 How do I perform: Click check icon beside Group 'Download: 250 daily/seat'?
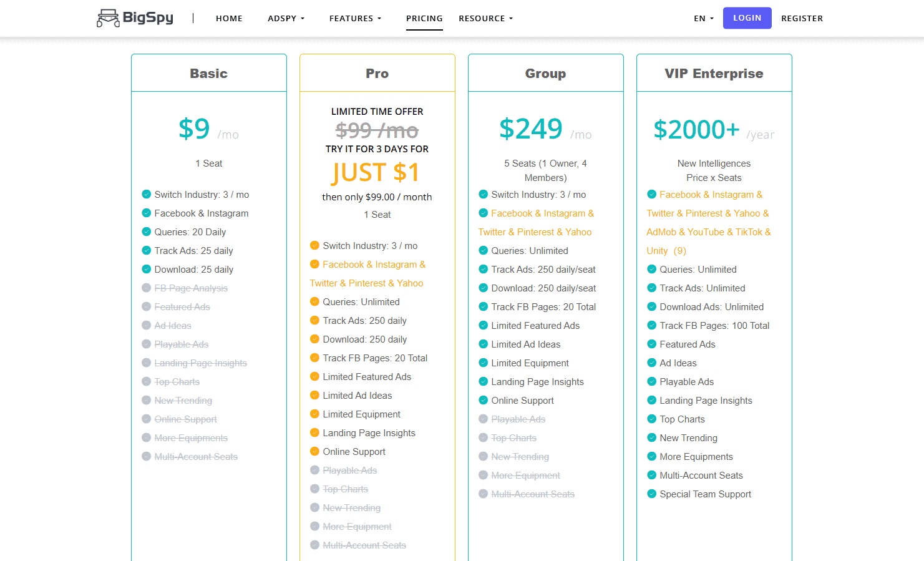pyautogui.click(x=484, y=288)
